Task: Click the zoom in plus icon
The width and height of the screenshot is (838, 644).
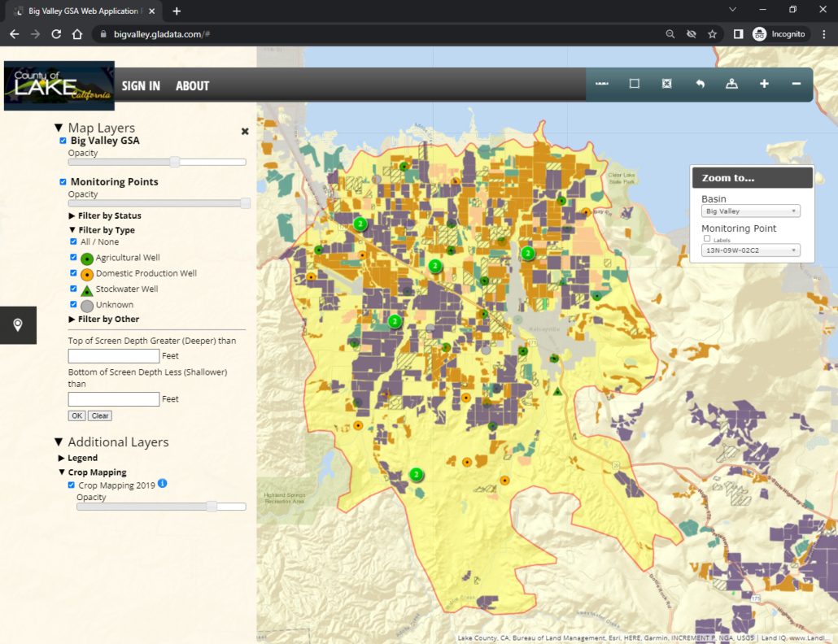Action: click(764, 84)
